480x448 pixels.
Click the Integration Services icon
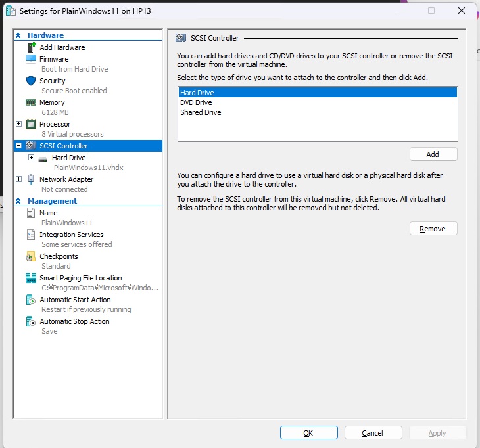tap(31, 235)
